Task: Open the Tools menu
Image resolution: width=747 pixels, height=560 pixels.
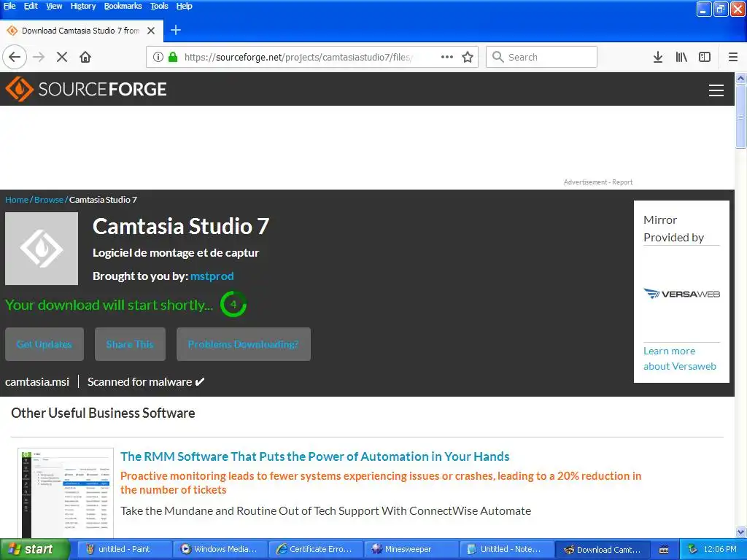Action: [x=159, y=6]
